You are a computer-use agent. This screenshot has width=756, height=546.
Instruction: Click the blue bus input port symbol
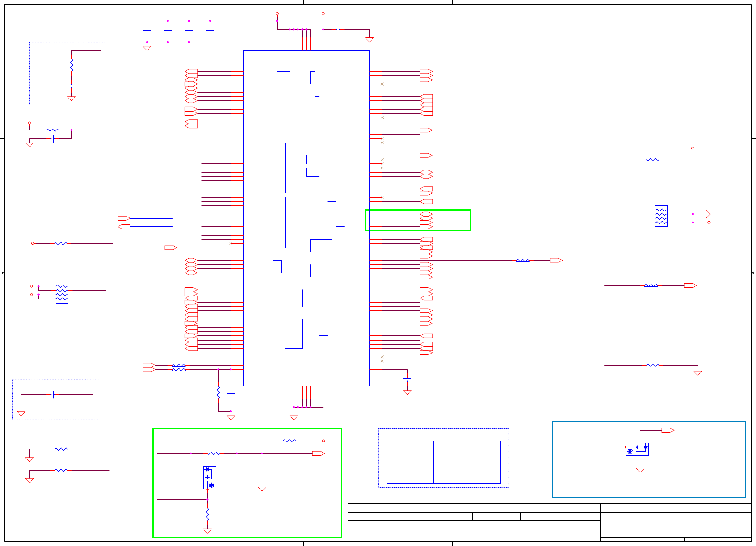click(124, 218)
